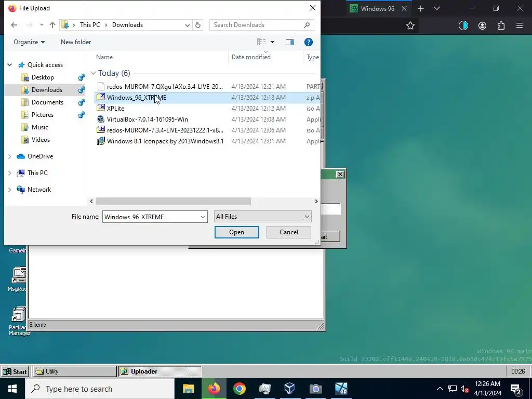Expand the OneDrive tree node
Viewport: 532px width, 399px height.
point(10,156)
